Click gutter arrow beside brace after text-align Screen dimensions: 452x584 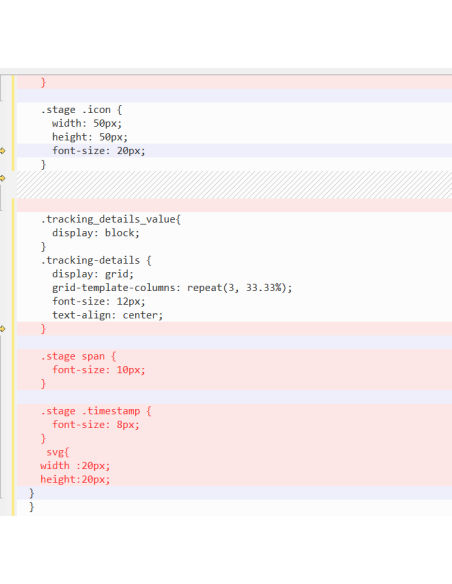click(x=3, y=328)
